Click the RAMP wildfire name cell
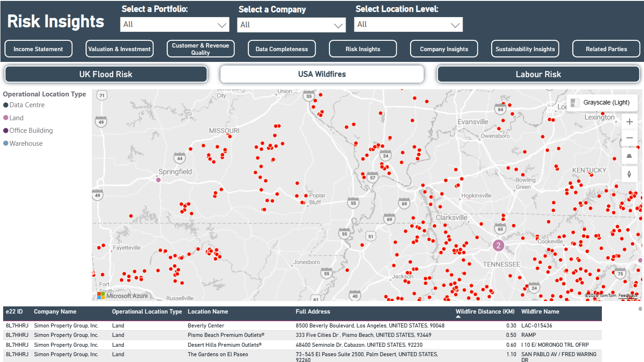This screenshot has width=644, height=362. coord(529,335)
